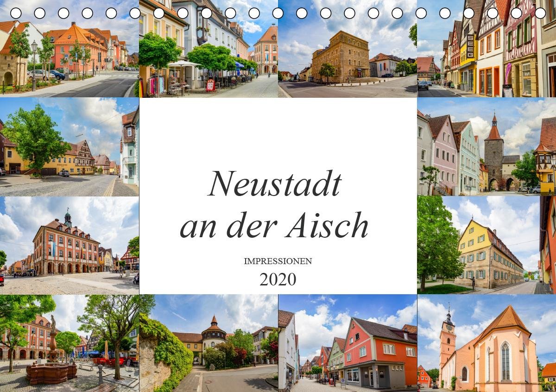Select the long yellow building photo on right

tap(486, 246)
